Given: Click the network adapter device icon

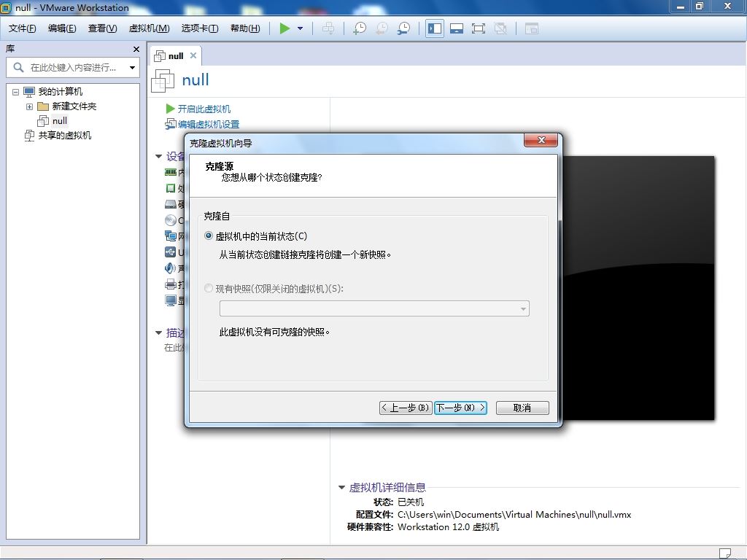Looking at the screenshot, I should click(x=171, y=236).
